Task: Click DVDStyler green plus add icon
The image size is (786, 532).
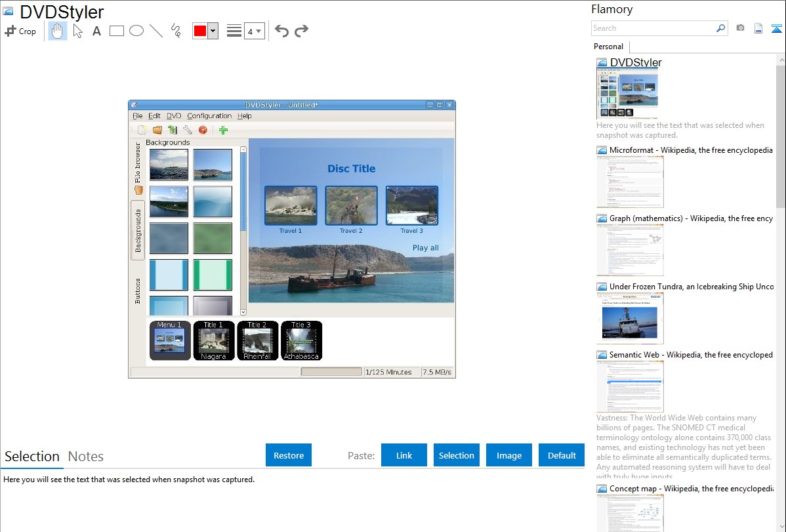Action: [x=224, y=131]
